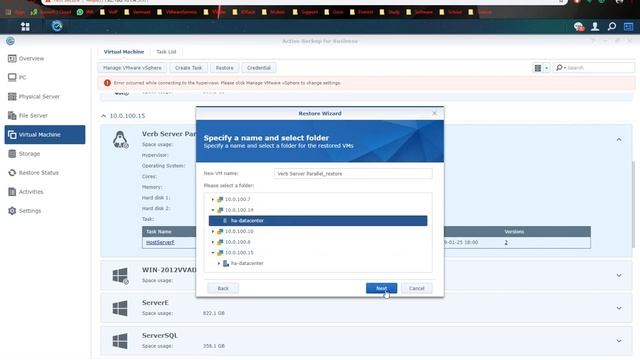The image size is (640, 360).
Task: Click host icon beside 10.0.100.8 in wizard
Action: [x=220, y=242]
